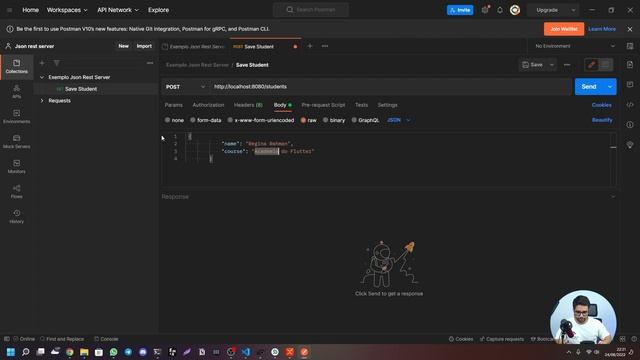Open request three-dots options beside Save

(567, 64)
